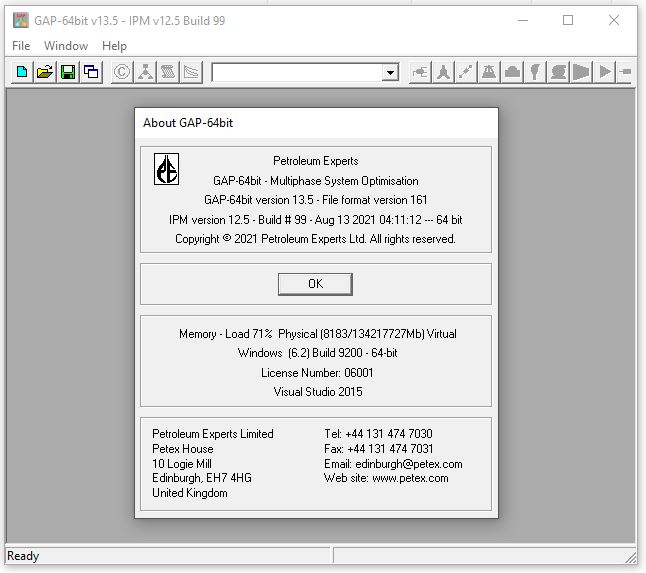Viewport: 646px width, 573px height.
Task: Click the www.petex.com web site text
Action: pyautogui.click(x=410, y=478)
